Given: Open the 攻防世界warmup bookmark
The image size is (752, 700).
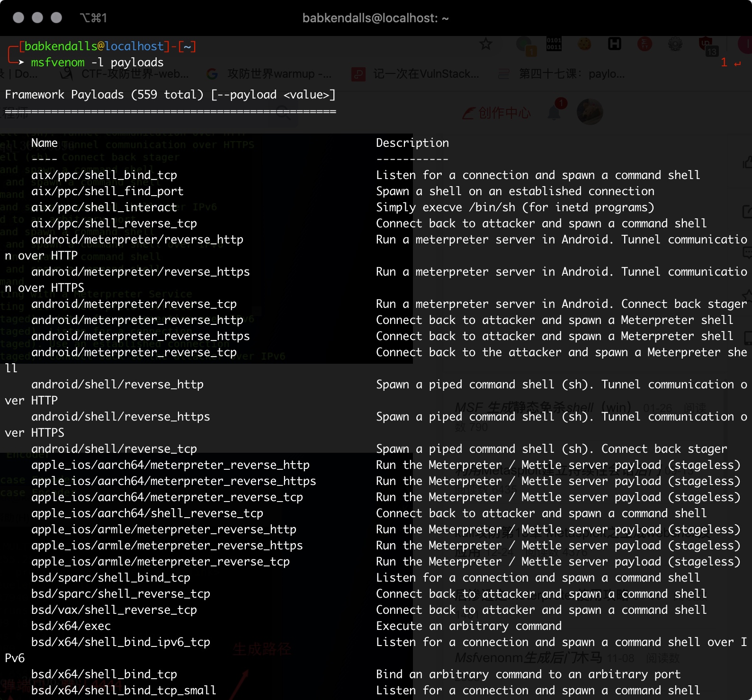Looking at the screenshot, I should 278,74.
